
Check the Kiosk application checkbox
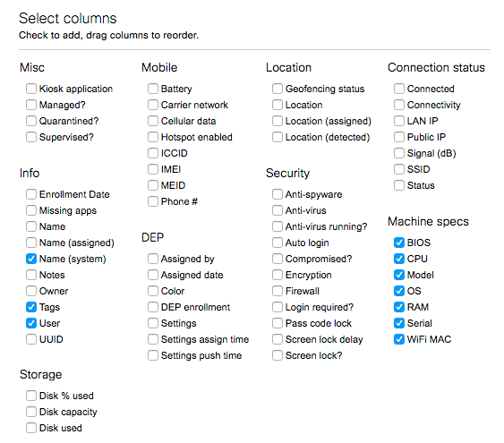pyautogui.click(x=31, y=89)
